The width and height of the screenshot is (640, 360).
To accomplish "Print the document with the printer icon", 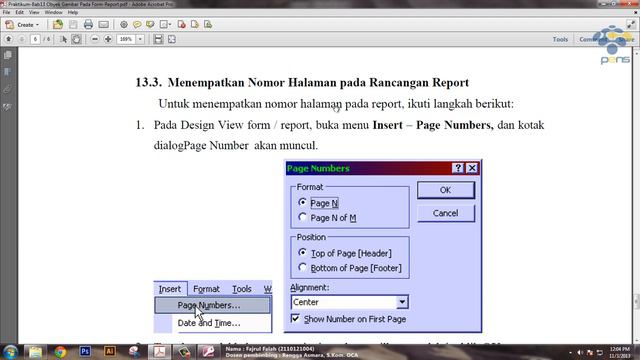I will (x=88, y=24).
